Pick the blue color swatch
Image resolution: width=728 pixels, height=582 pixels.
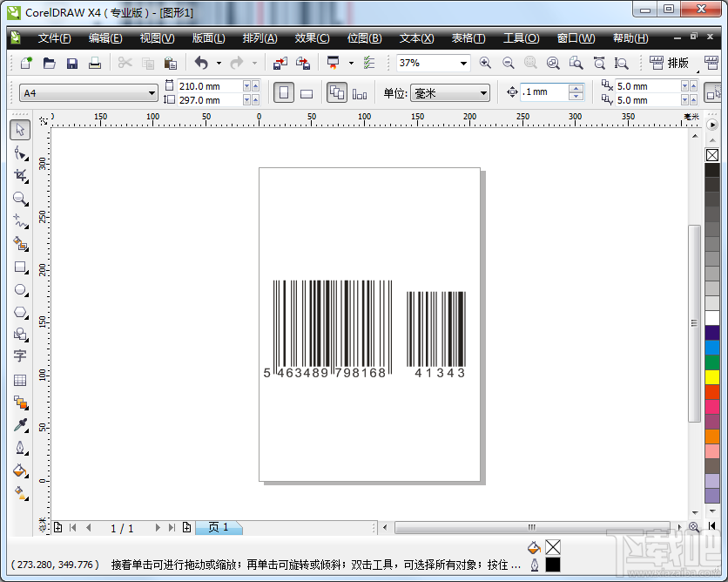(x=712, y=348)
